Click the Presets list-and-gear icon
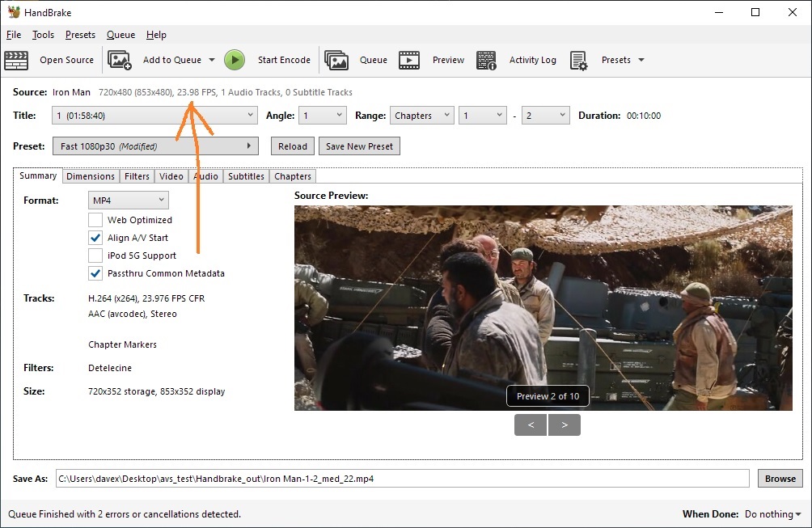 pyautogui.click(x=578, y=60)
